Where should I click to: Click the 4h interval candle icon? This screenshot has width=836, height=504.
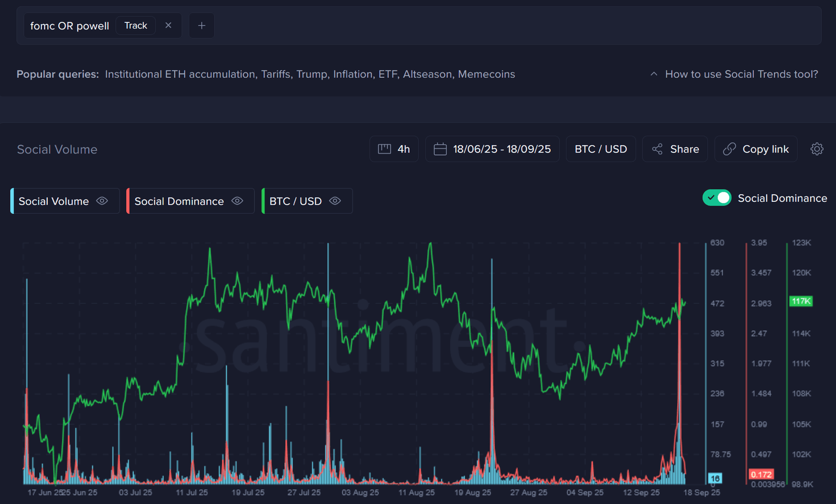click(x=384, y=149)
